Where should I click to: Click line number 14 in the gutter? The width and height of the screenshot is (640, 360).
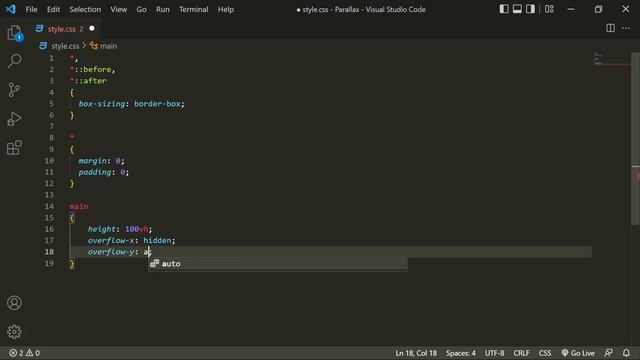tap(49, 206)
